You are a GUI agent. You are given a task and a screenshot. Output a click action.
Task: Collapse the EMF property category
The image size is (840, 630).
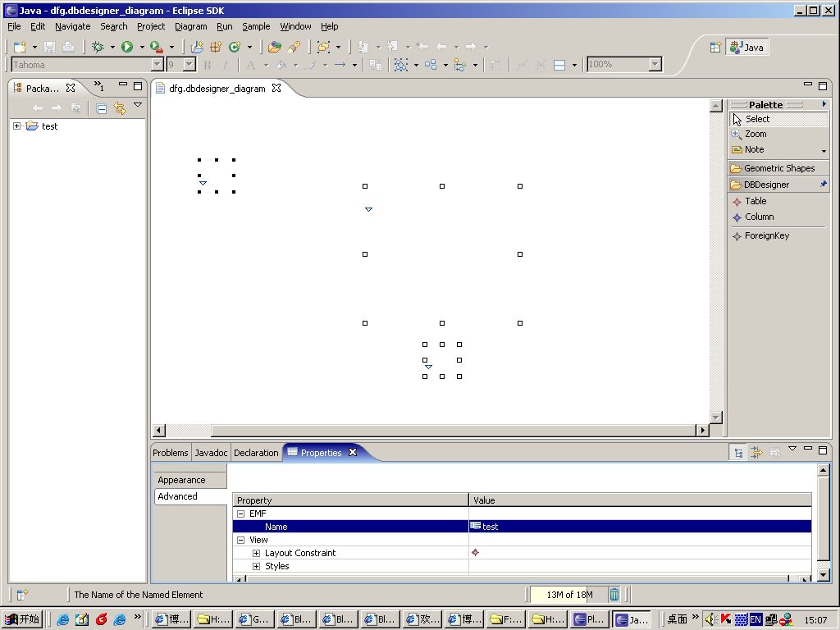pyautogui.click(x=240, y=514)
